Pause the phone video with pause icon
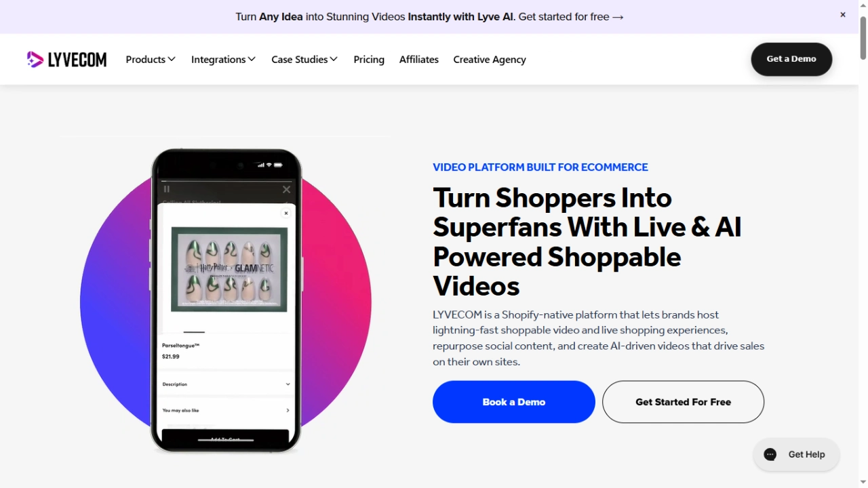868x488 pixels. pos(166,189)
